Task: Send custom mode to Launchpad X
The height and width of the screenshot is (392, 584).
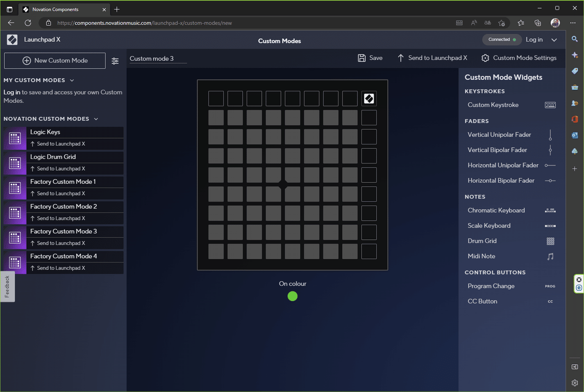Action: tap(433, 58)
